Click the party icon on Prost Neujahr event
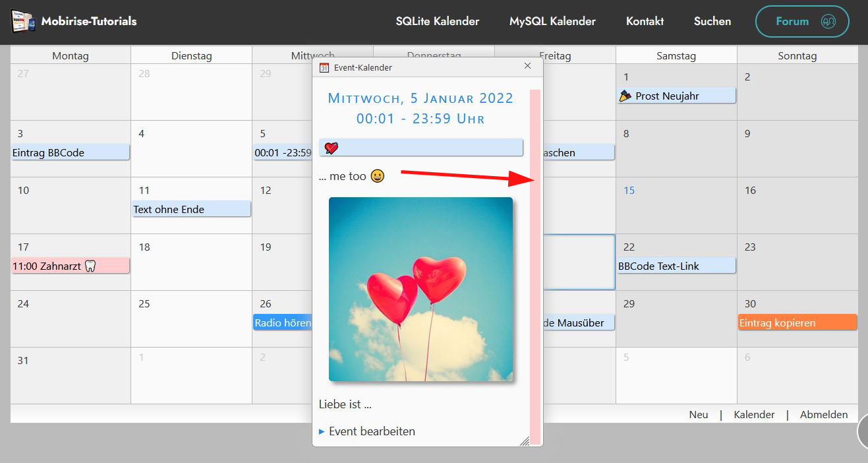 (625, 96)
